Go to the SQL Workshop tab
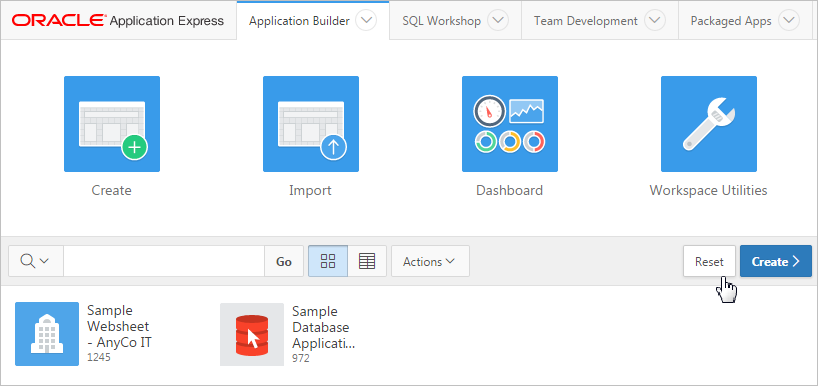The image size is (818, 386). (x=441, y=21)
